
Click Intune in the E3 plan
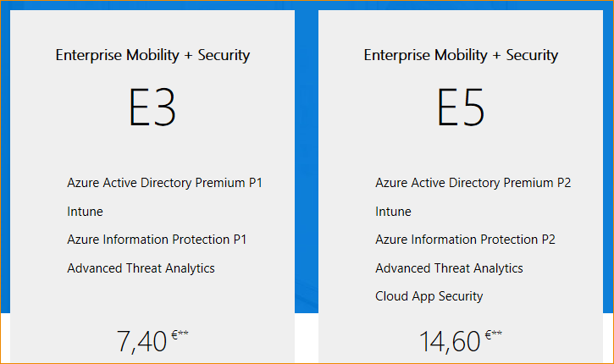(85, 212)
